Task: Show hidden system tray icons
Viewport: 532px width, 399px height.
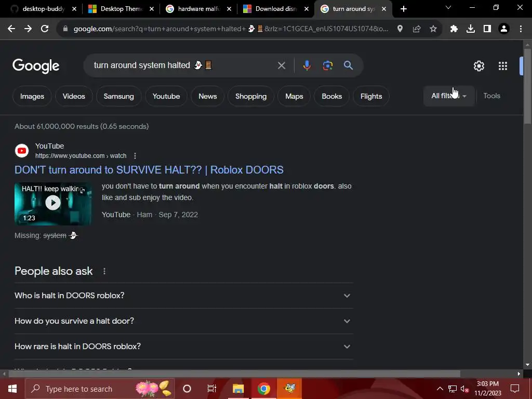Action: (x=440, y=389)
